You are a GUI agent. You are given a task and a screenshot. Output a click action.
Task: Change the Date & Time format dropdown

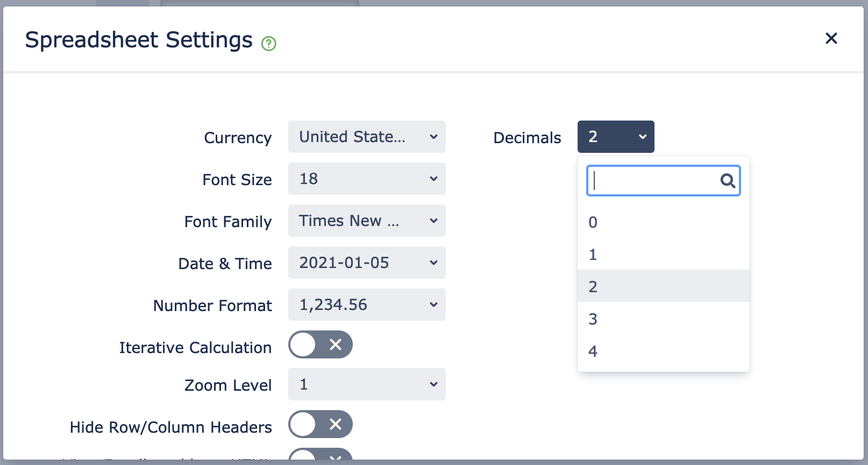[x=367, y=263]
